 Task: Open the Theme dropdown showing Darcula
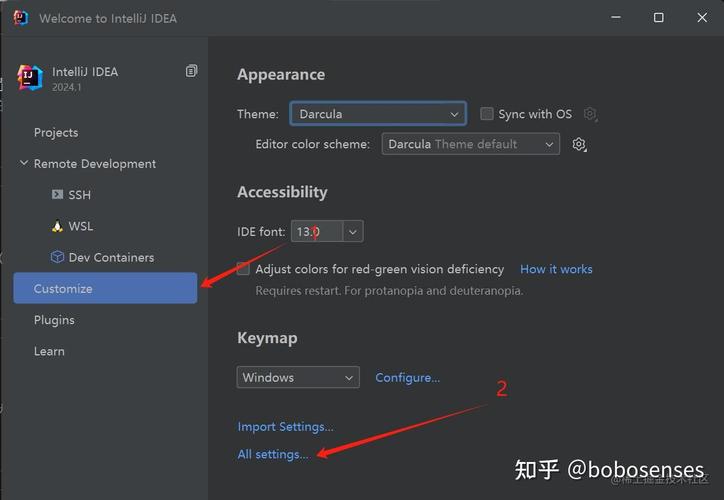(378, 114)
